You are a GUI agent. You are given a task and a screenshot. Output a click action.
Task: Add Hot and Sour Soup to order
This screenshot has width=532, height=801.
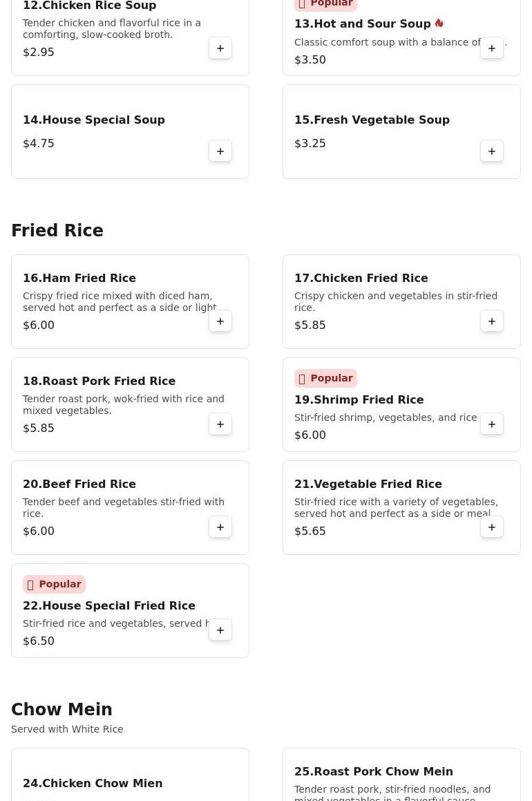click(492, 48)
